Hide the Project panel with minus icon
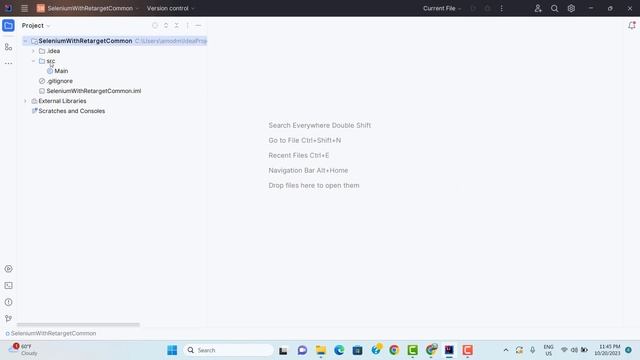 coord(198,25)
